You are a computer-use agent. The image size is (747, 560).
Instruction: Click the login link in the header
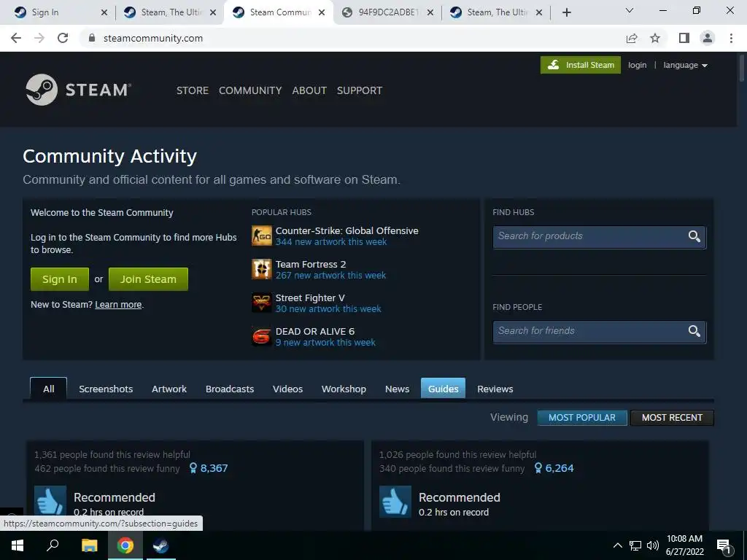637,65
